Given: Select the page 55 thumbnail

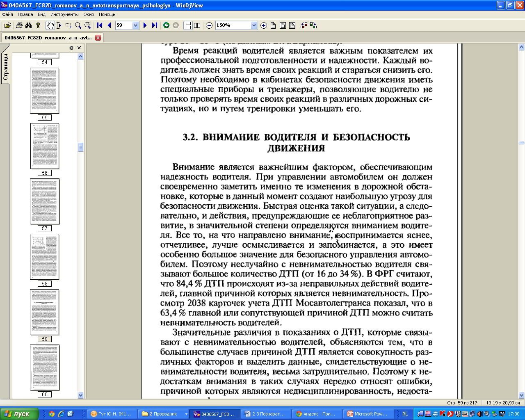Looking at the screenshot, I should coord(45,91).
